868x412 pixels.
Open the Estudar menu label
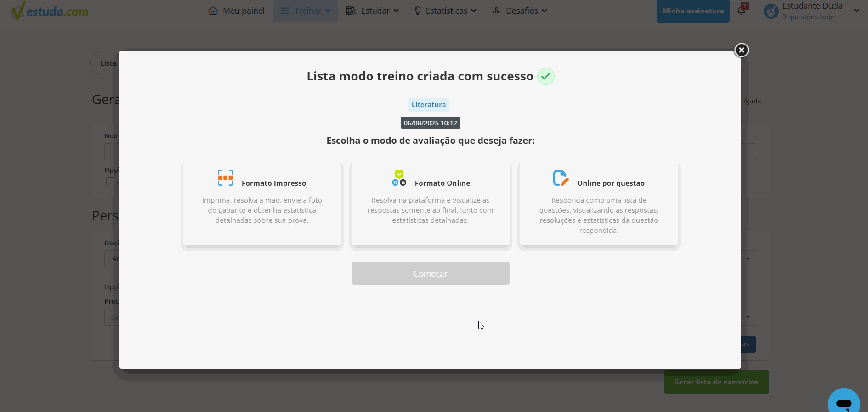pos(375,11)
